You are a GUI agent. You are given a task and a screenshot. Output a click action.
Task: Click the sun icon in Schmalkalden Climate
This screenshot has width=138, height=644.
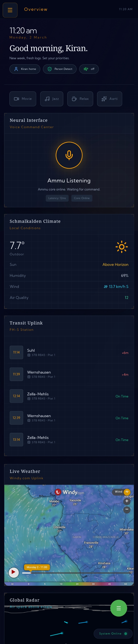pos(122,247)
